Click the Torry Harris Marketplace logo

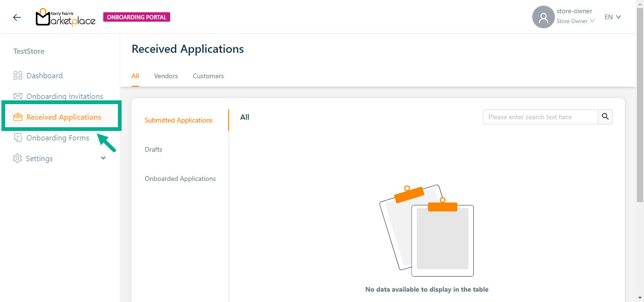[66, 17]
